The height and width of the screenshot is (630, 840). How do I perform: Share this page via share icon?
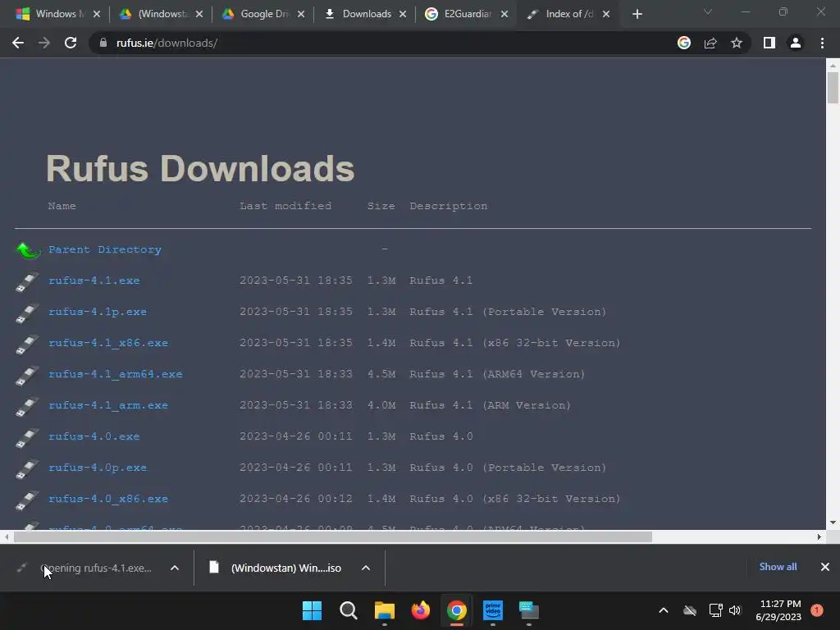click(x=710, y=43)
